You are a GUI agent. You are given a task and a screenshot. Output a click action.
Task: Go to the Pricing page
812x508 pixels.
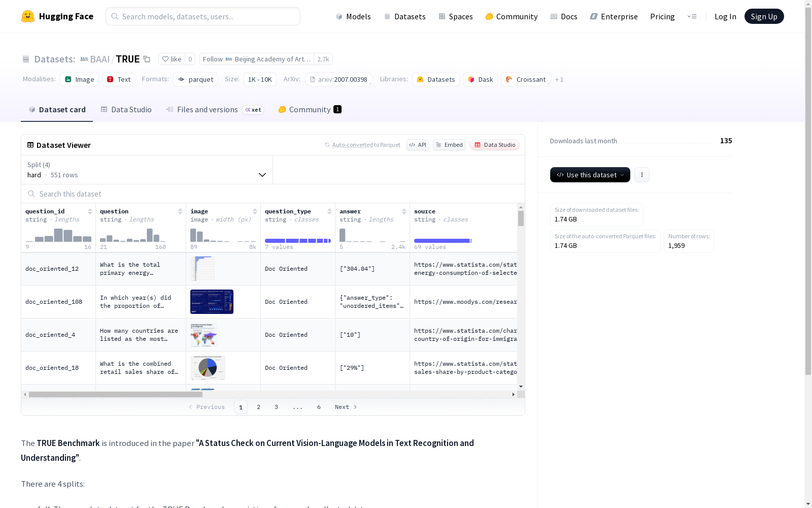coord(662,16)
